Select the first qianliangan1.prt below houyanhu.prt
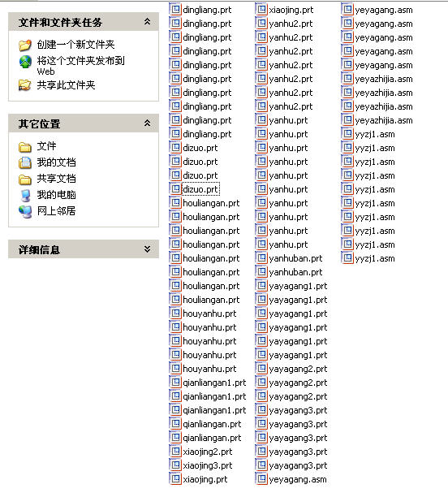The height and width of the screenshot is (493, 448). (x=214, y=383)
